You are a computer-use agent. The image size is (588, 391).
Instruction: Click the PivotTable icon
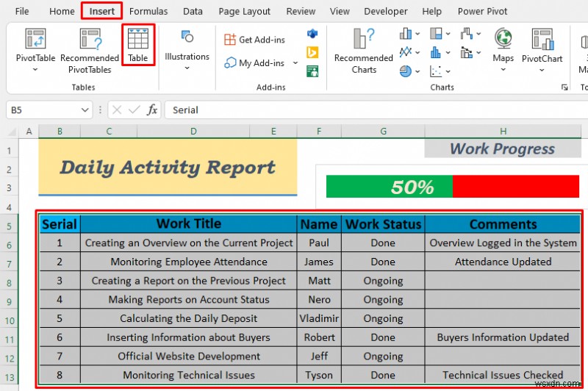point(35,39)
